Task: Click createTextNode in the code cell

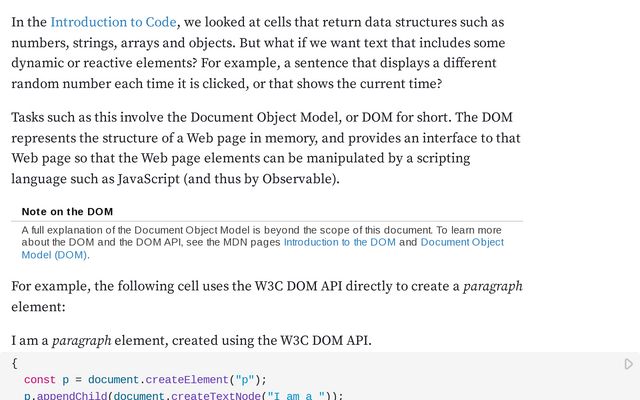Action: (x=216, y=396)
